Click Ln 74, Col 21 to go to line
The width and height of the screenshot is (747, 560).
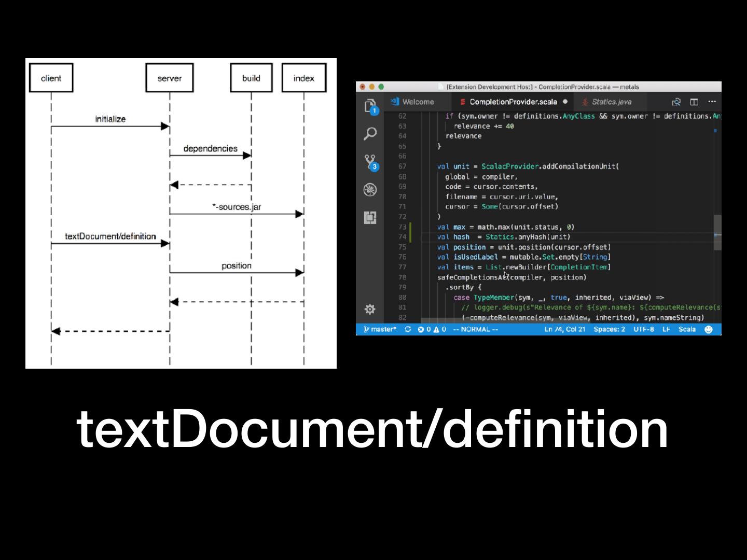point(564,329)
